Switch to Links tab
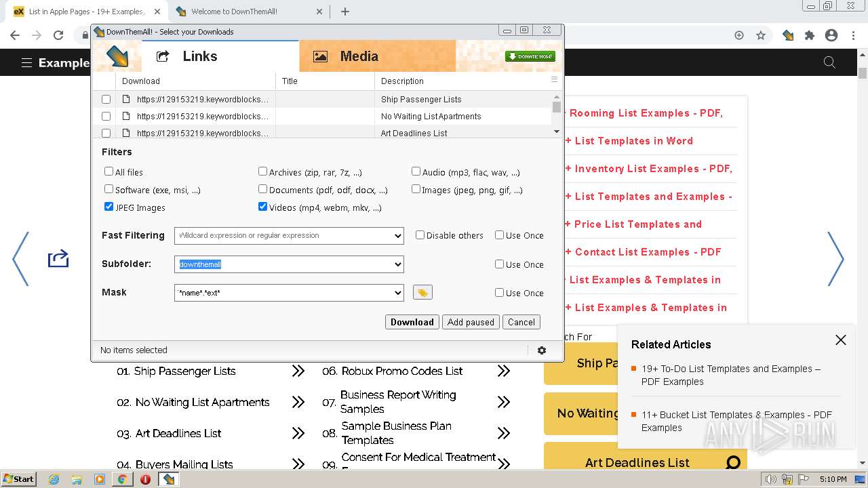This screenshot has height=488, width=868. 220,56
